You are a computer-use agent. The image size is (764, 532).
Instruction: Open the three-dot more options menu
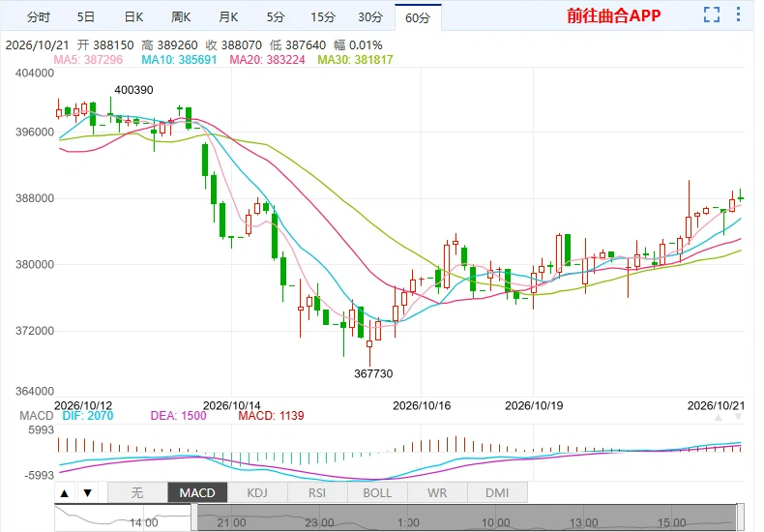click(x=739, y=15)
